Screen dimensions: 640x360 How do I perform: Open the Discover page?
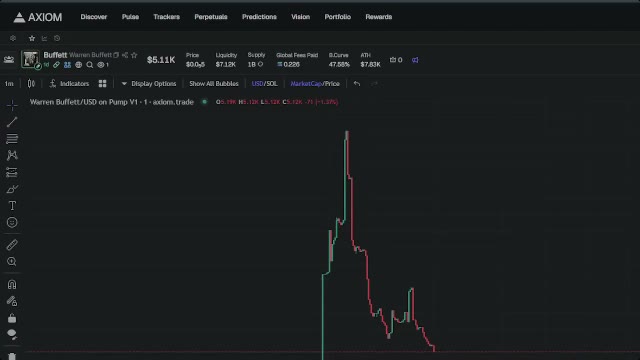[93, 17]
